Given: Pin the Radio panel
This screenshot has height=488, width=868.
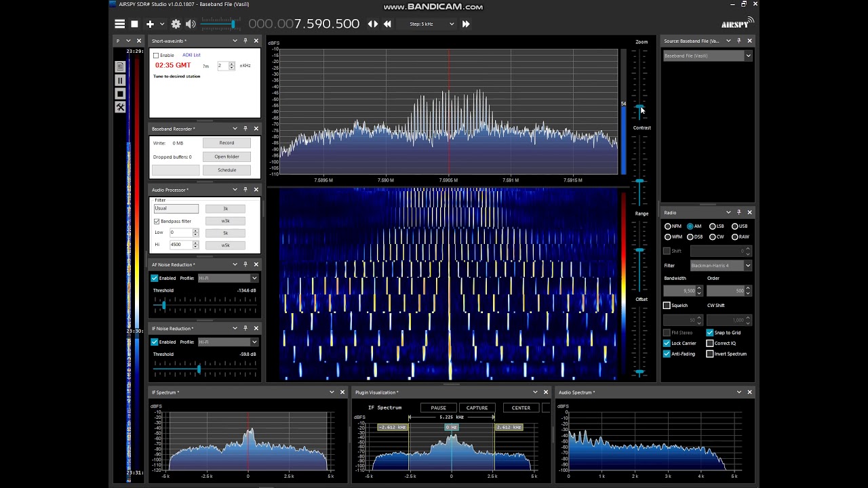Looking at the screenshot, I should (x=739, y=212).
